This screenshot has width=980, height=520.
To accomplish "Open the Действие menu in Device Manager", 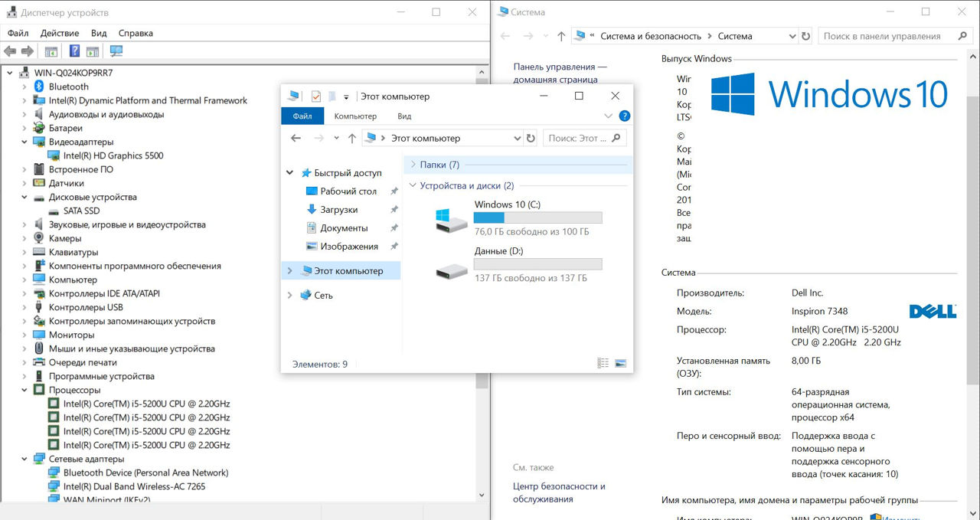I will (x=60, y=33).
